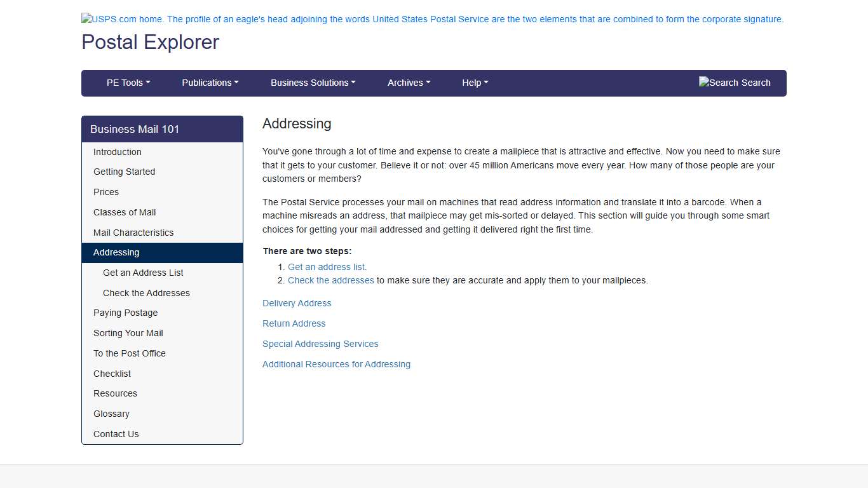Select Prices from Business Mail 101
The height and width of the screenshot is (488, 868).
(x=105, y=192)
